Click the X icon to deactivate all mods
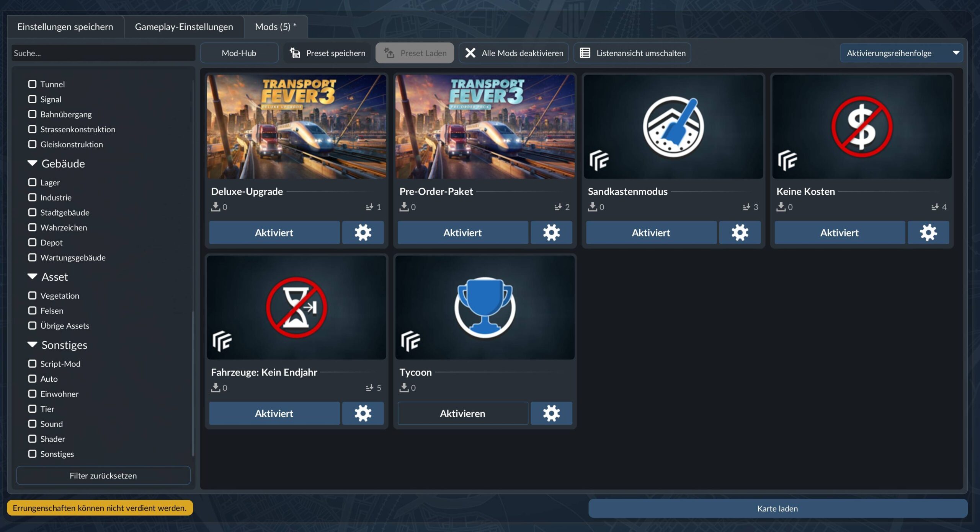This screenshot has height=532, width=980. coord(470,53)
